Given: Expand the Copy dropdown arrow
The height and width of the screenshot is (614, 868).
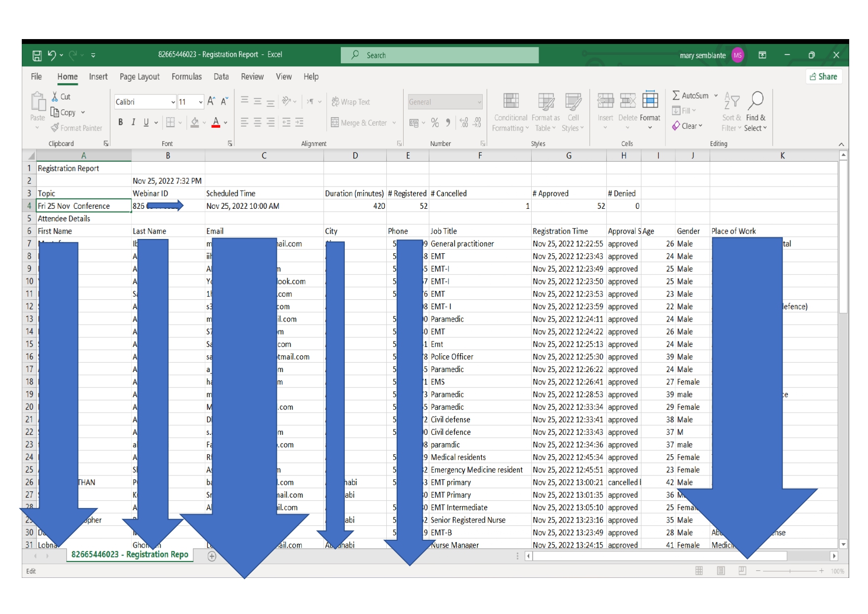Looking at the screenshot, I should [83, 113].
